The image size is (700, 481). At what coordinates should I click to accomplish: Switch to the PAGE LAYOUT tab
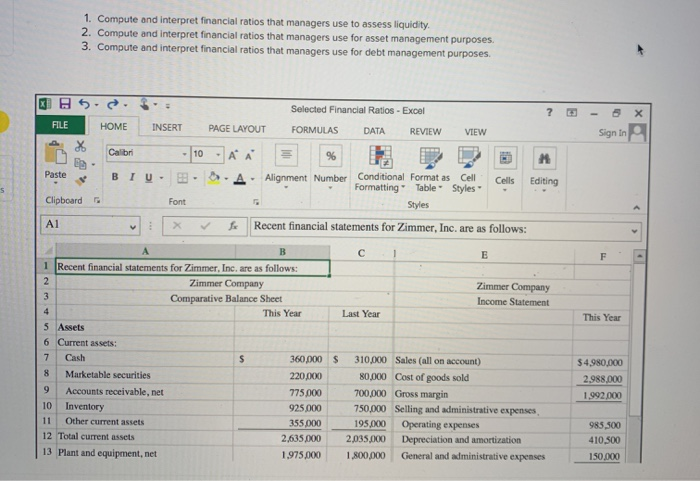(237, 129)
